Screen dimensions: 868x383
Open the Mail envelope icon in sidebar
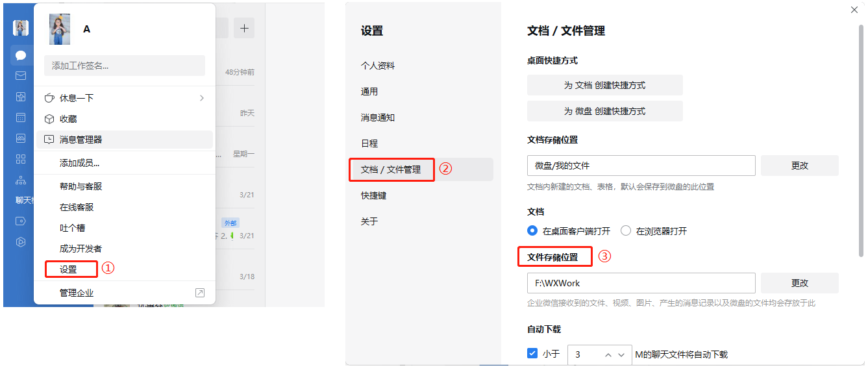point(21,76)
